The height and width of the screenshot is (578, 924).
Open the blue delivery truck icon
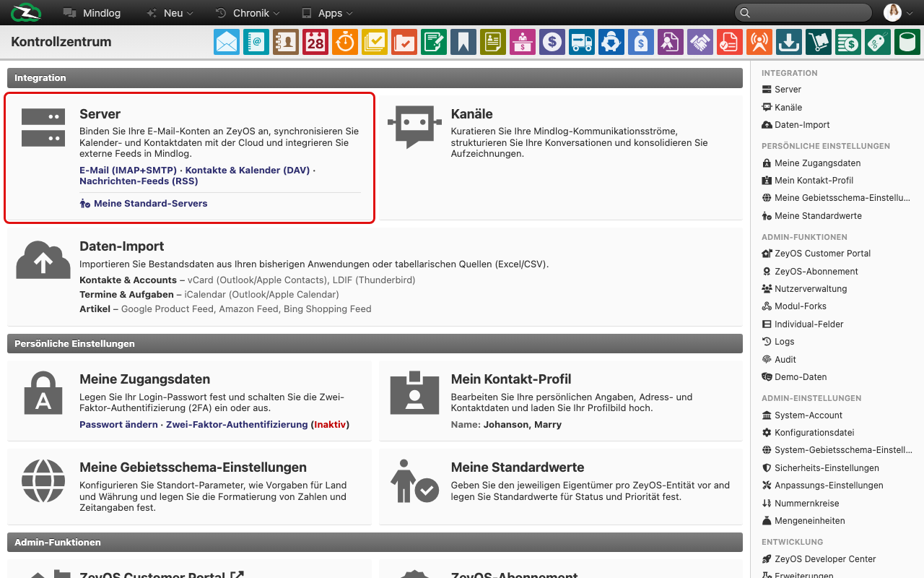(582, 42)
